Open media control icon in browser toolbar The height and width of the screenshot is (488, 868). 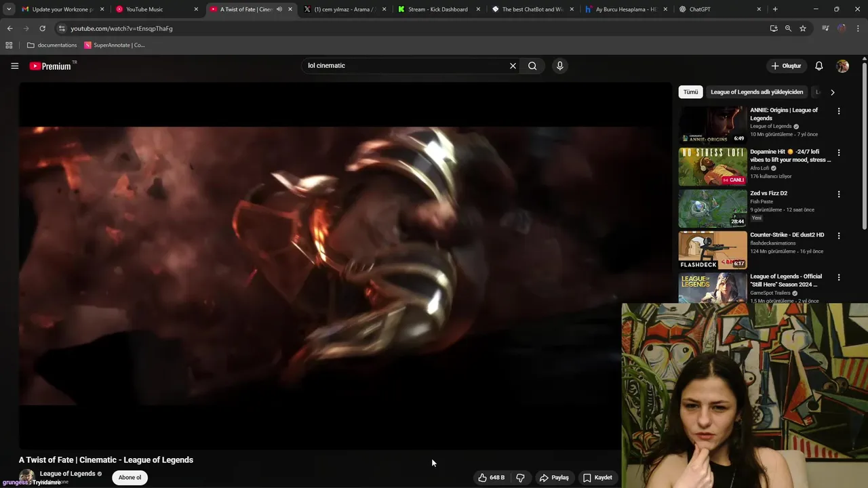click(x=825, y=28)
